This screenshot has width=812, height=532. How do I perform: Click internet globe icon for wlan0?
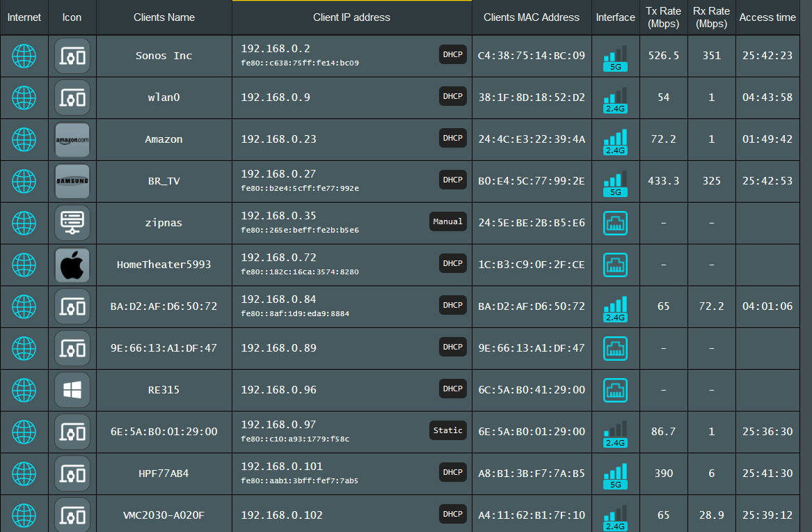(24, 98)
